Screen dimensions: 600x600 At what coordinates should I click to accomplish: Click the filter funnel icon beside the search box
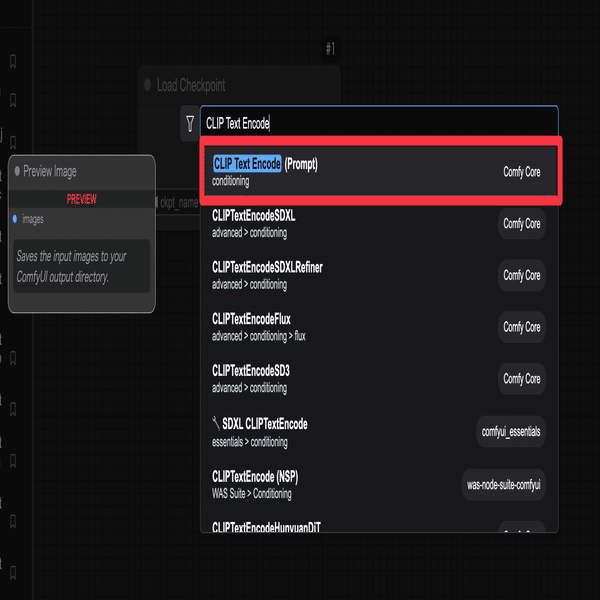point(190,123)
